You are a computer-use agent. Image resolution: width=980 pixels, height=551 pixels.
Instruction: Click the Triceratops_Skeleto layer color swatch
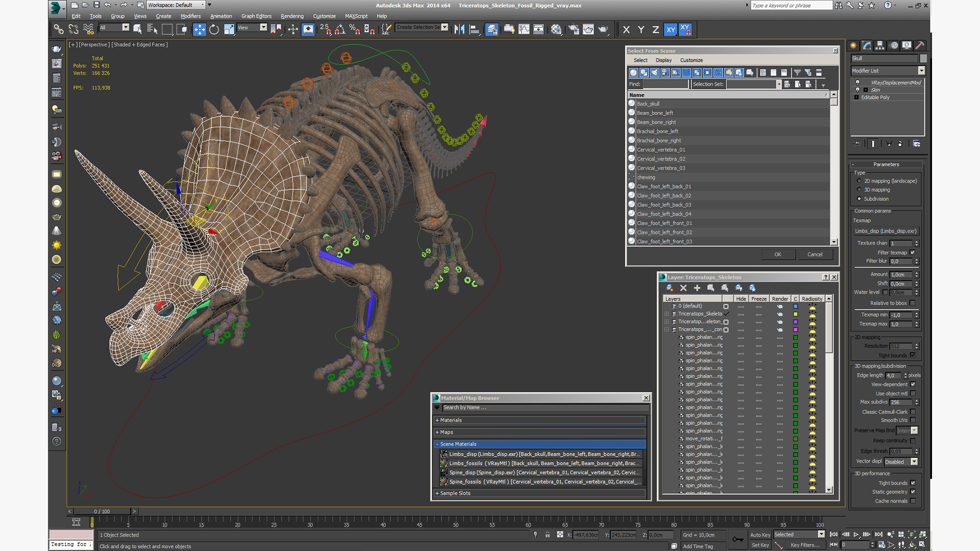coord(795,314)
